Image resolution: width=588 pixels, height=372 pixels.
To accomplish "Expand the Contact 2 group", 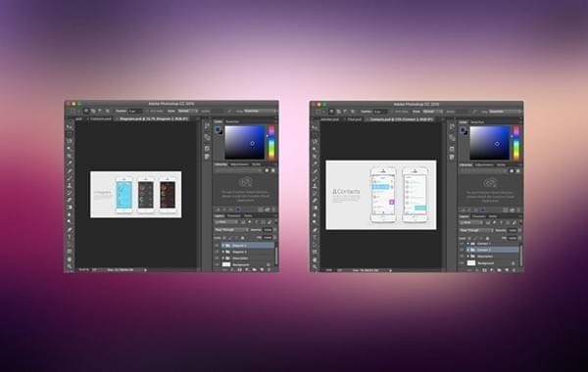I will 468,250.
